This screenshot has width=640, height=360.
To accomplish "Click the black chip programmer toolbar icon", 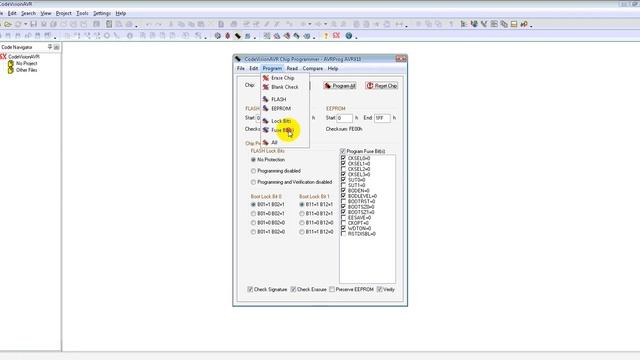I will (238, 36).
